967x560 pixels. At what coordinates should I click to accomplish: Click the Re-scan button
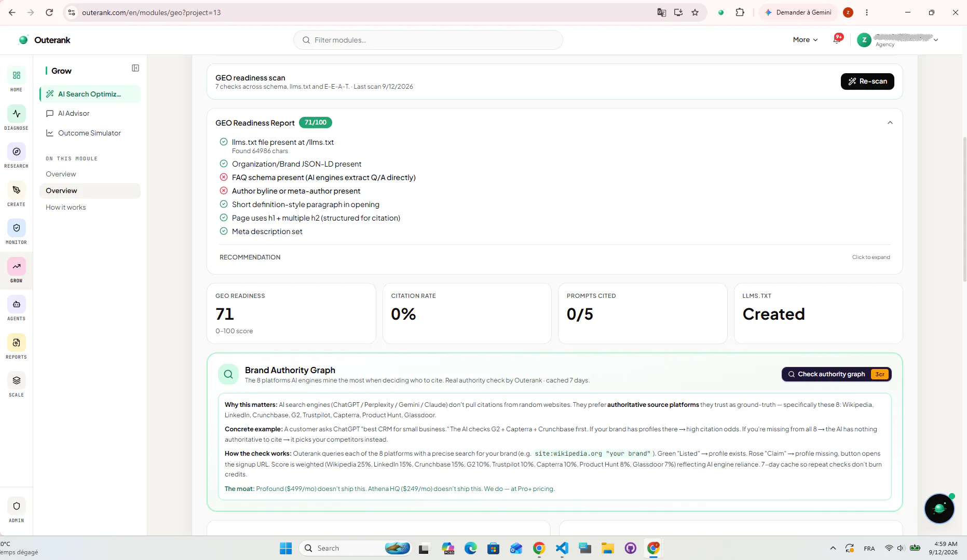tap(867, 81)
